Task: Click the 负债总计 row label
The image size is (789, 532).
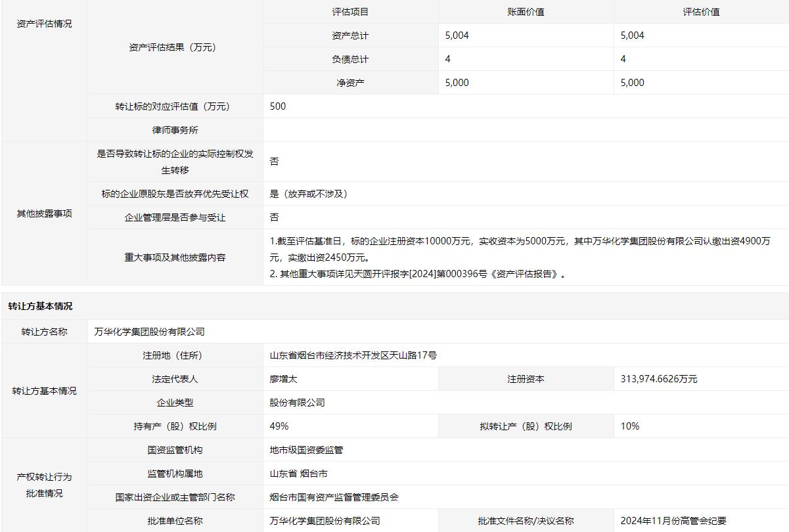Action: (350, 59)
